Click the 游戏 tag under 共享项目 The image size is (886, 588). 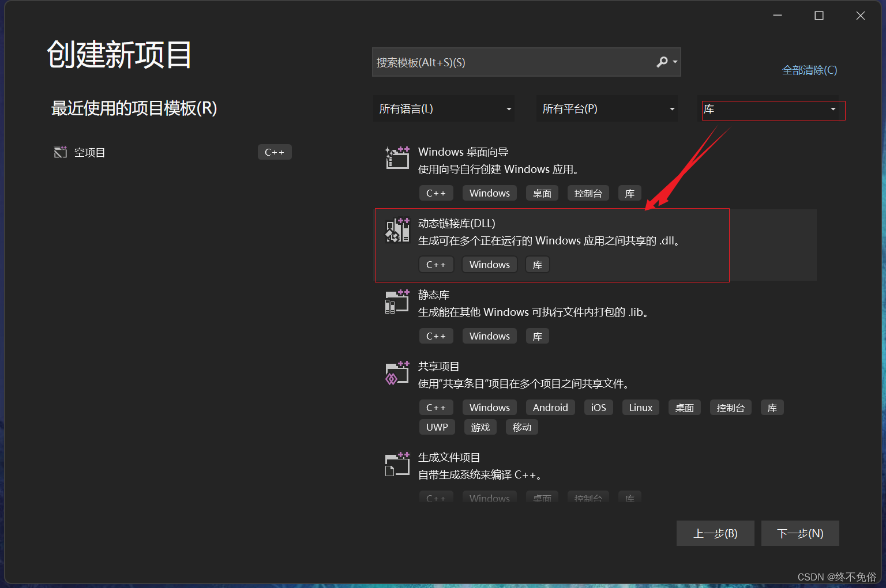[480, 427]
